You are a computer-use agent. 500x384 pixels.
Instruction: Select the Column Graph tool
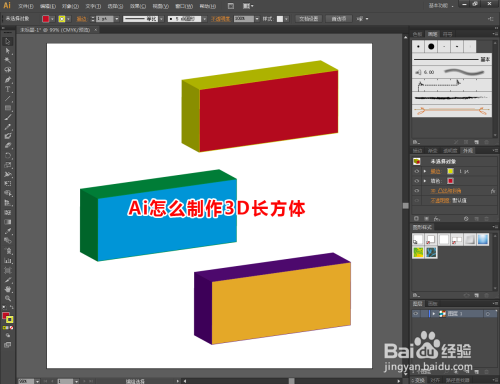point(8,260)
